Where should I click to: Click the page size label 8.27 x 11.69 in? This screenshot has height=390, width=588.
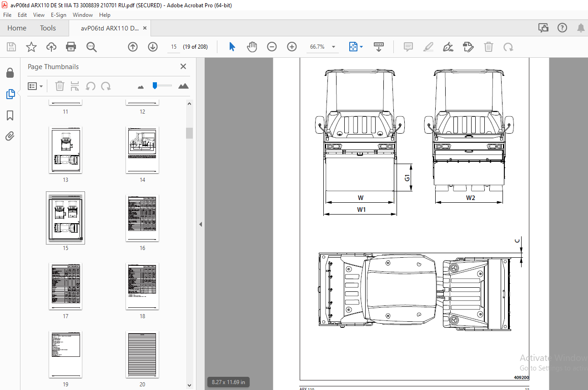[x=228, y=382]
